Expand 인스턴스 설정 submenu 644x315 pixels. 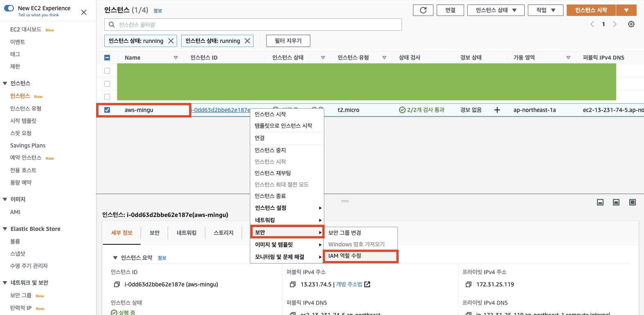tap(287, 208)
